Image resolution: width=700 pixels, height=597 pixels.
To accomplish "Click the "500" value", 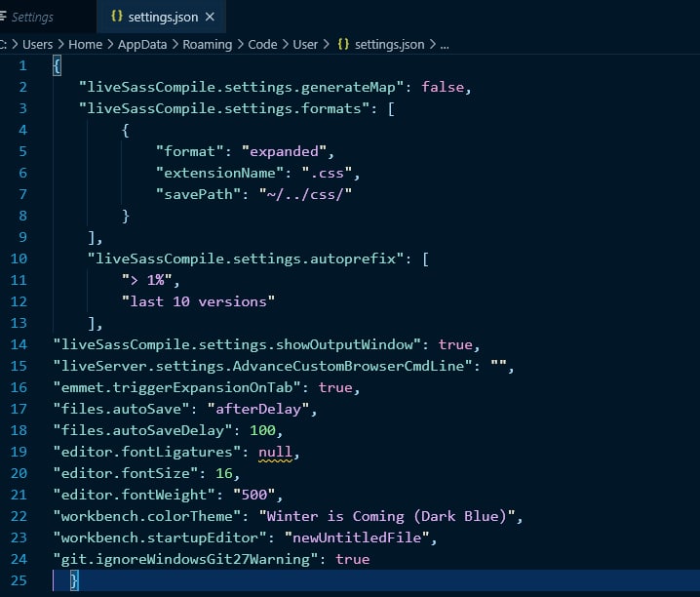I will pos(254,495).
